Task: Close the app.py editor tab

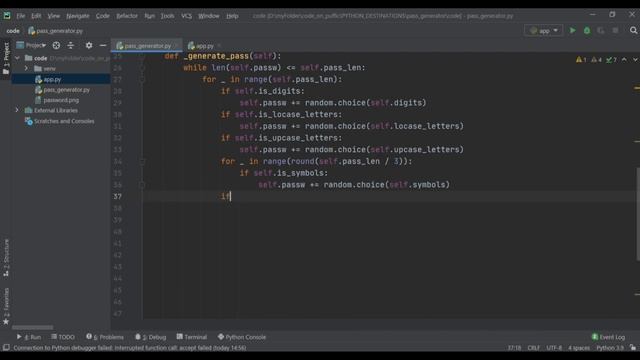Action: 219,46
